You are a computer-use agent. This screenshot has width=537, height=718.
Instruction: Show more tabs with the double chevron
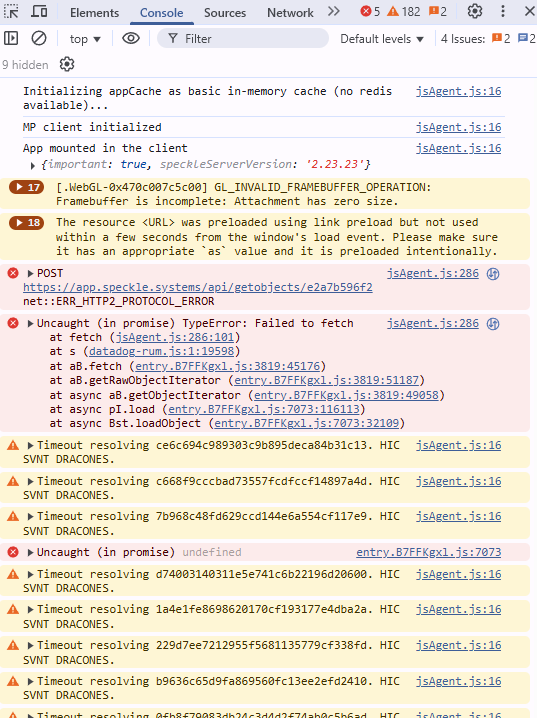[x=334, y=11]
